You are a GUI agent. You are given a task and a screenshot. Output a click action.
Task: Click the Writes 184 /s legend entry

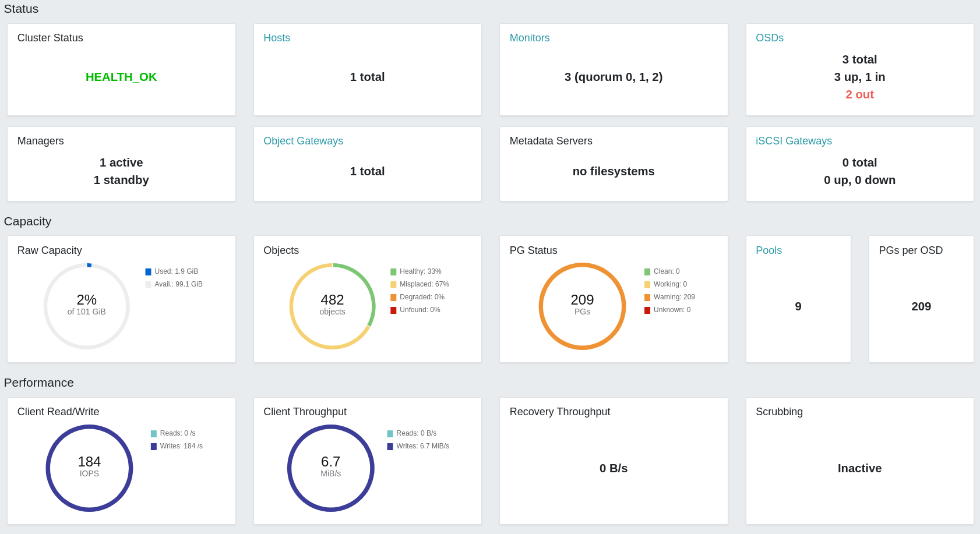(x=177, y=446)
